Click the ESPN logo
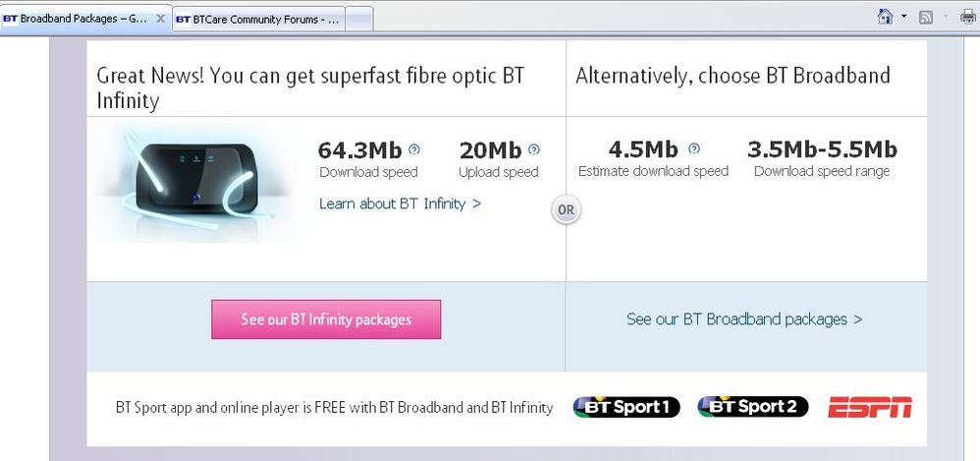The height and width of the screenshot is (461, 980). tap(870, 407)
